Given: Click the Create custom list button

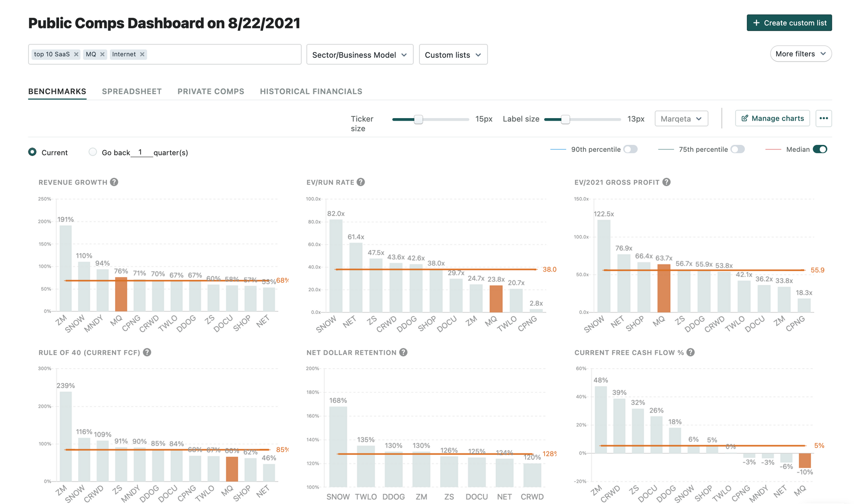Looking at the screenshot, I should tap(789, 22).
